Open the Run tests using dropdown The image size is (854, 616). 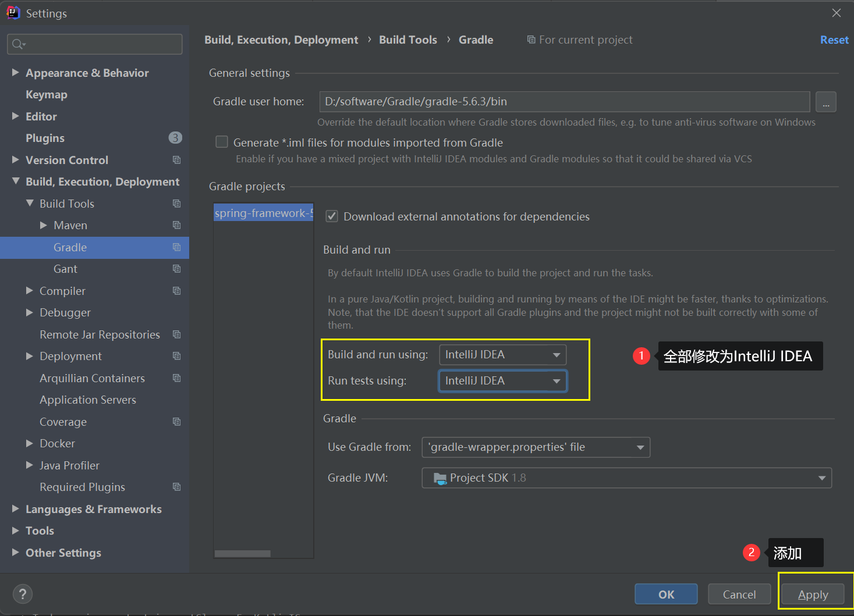[x=502, y=381]
